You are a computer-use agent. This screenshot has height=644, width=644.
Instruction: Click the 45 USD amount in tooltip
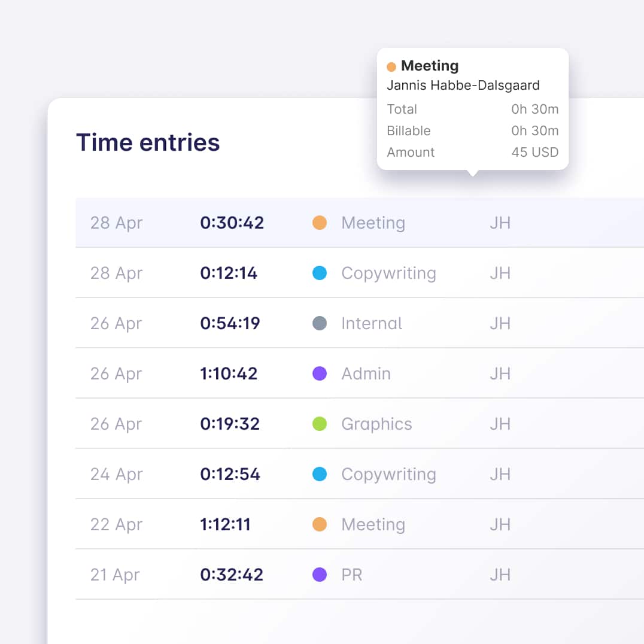tap(534, 152)
